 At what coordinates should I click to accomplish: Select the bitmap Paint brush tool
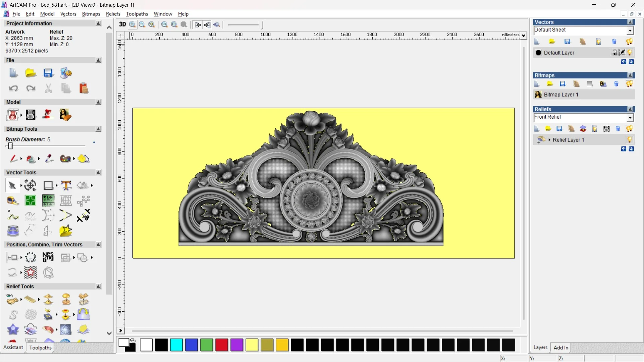pyautogui.click(x=13, y=159)
